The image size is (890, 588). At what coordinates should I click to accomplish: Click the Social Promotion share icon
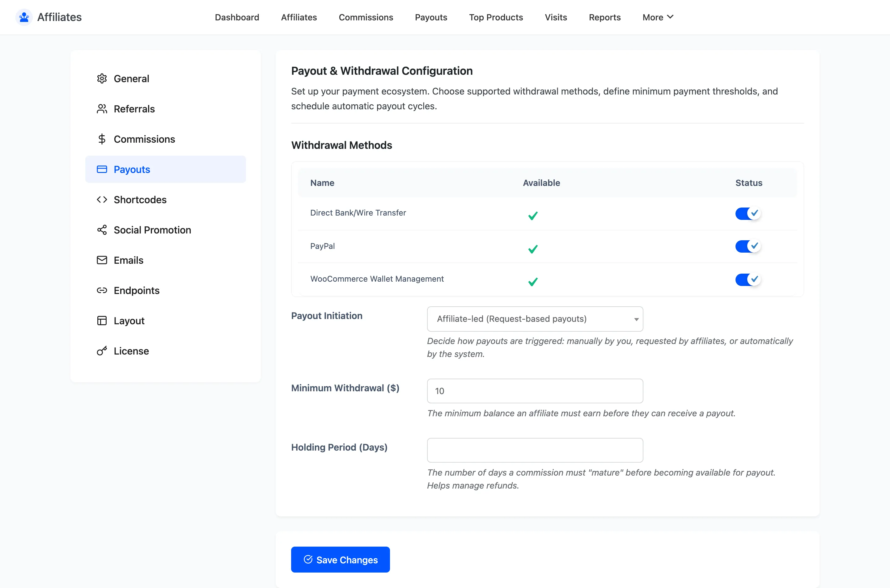pyautogui.click(x=102, y=230)
